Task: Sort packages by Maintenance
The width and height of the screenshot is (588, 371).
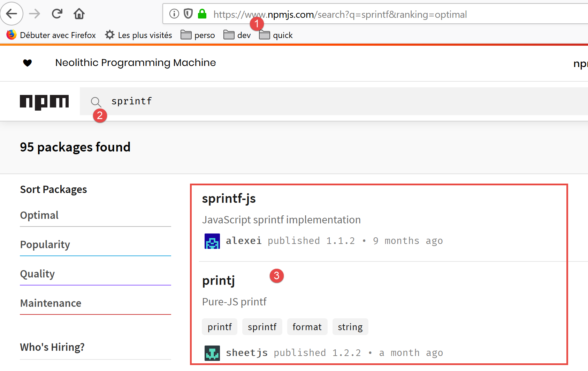Action: 51,303
